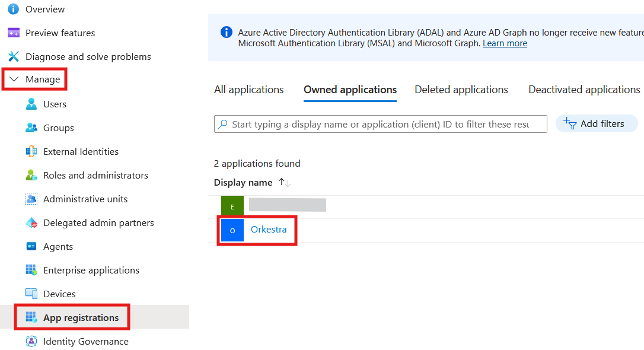644x350 pixels.
Task: Click the Administrative units icon
Action: tap(31, 199)
